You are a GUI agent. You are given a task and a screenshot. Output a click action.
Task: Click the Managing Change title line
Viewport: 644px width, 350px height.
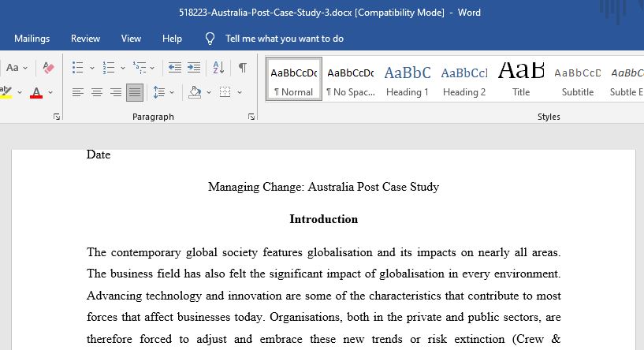pyautogui.click(x=324, y=187)
